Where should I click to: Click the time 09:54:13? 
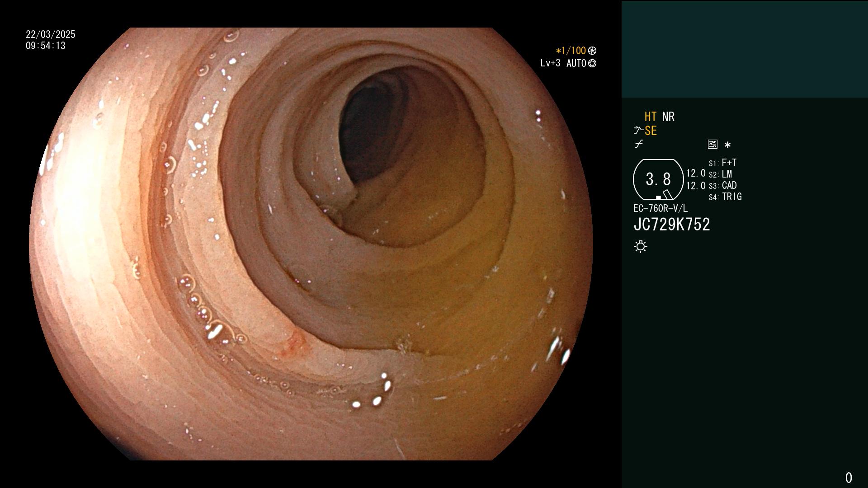[46, 46]
